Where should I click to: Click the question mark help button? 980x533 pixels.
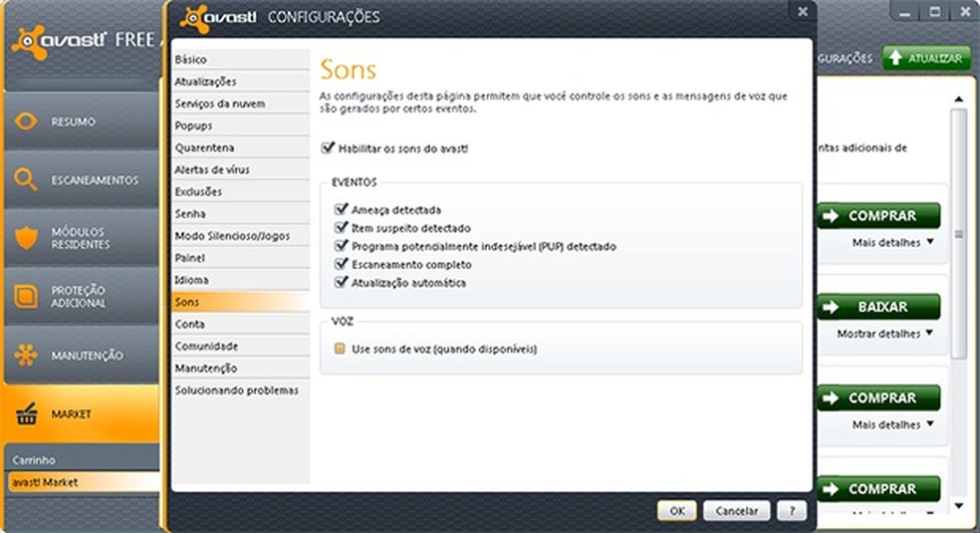tap(792, 511)
